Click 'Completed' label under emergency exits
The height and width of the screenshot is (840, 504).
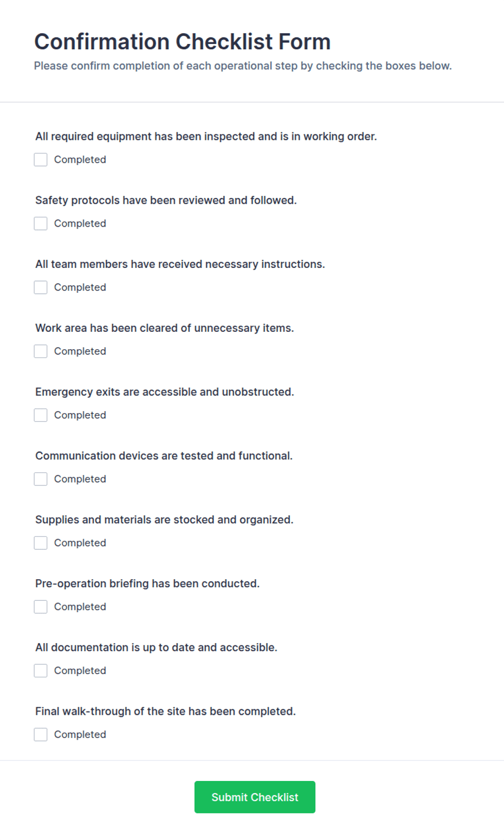(x=80, y=415)
